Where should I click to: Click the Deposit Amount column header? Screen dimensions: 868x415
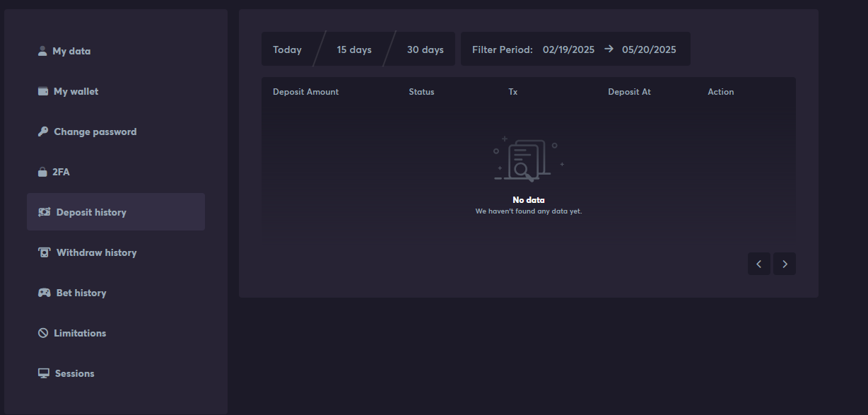pyautogui.click(x=305, y=92)
